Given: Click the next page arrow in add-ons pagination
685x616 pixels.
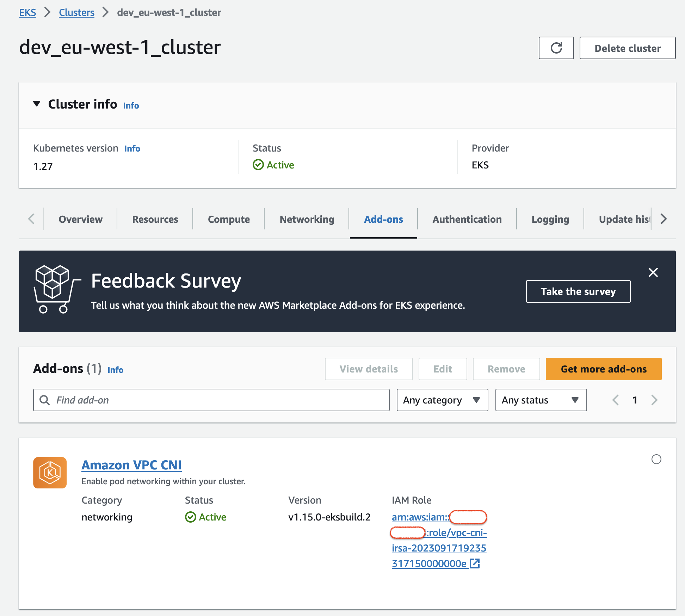Looking at the screenshot, I should [x=654, y=400].
